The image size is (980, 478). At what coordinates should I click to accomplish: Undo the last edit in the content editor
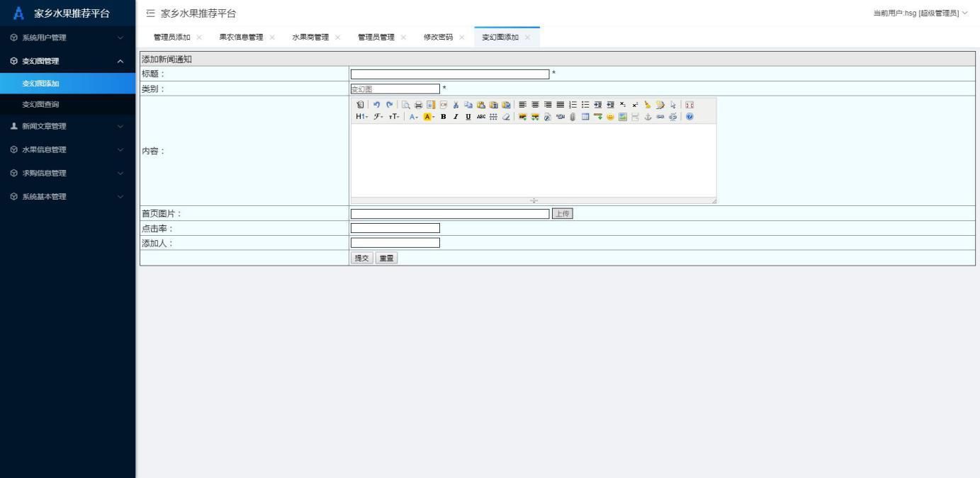click(377, 105)
